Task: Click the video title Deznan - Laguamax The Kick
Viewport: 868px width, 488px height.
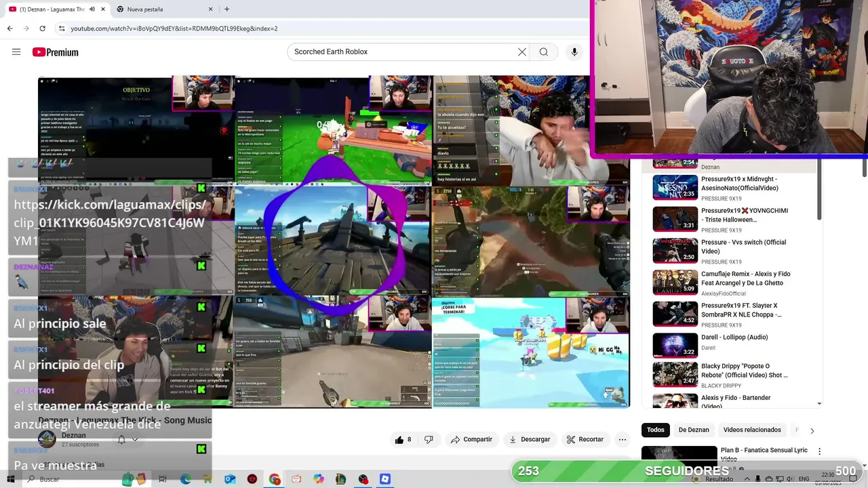Action: 125,420
